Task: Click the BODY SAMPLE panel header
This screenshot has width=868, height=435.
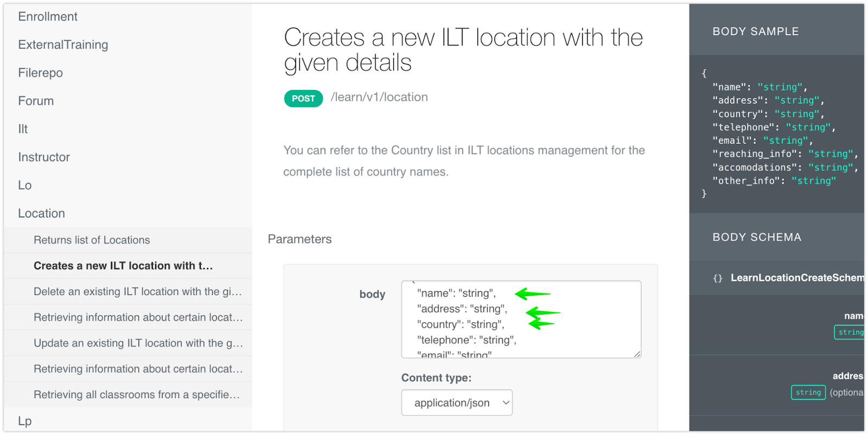Action: tap(755, 31)
